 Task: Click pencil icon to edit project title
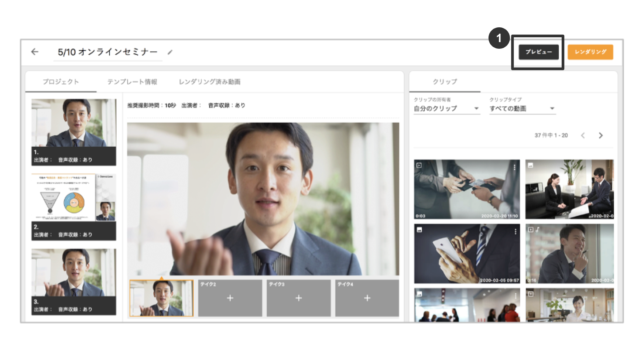tap(170, 52)
